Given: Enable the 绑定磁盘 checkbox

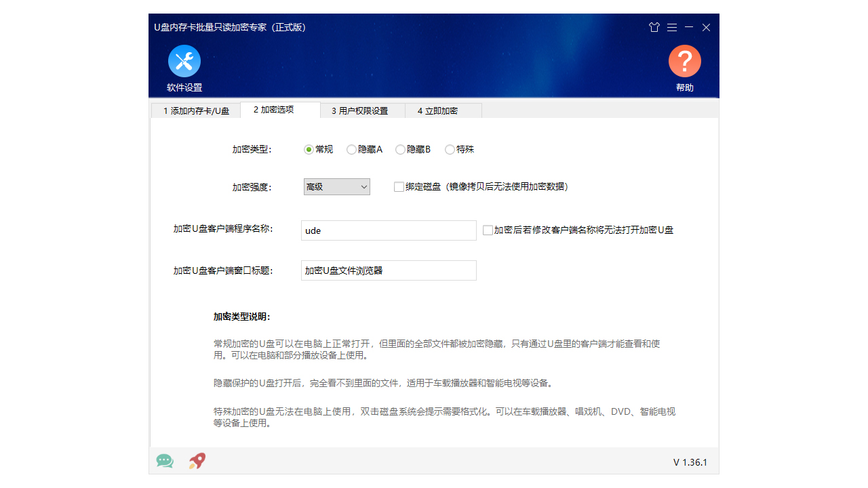Looking at the screenshot, I should 399,186.
